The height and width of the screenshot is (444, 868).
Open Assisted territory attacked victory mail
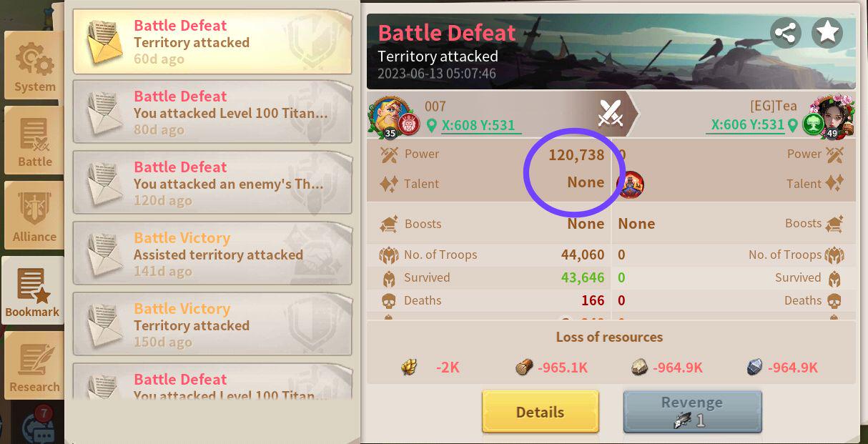[x=212, y=254]
